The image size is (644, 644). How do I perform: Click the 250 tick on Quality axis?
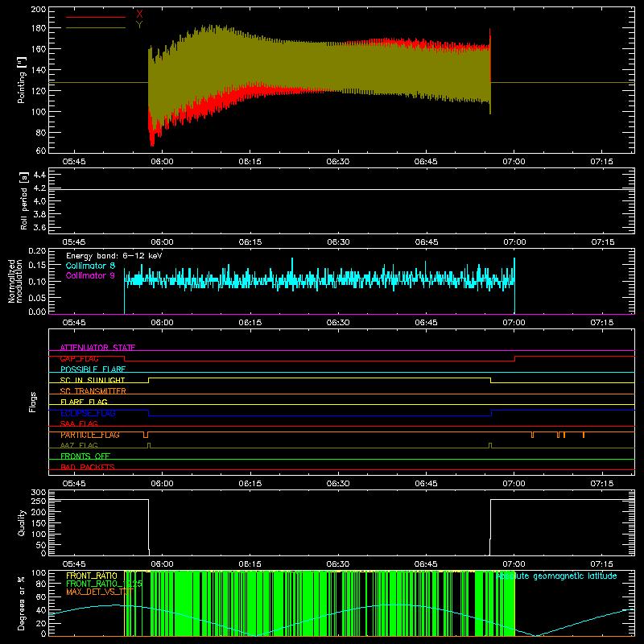coord(38,501)
